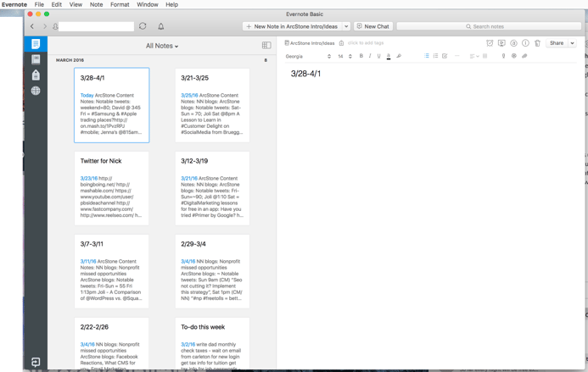Click the text color swatch

click(389, 57)
